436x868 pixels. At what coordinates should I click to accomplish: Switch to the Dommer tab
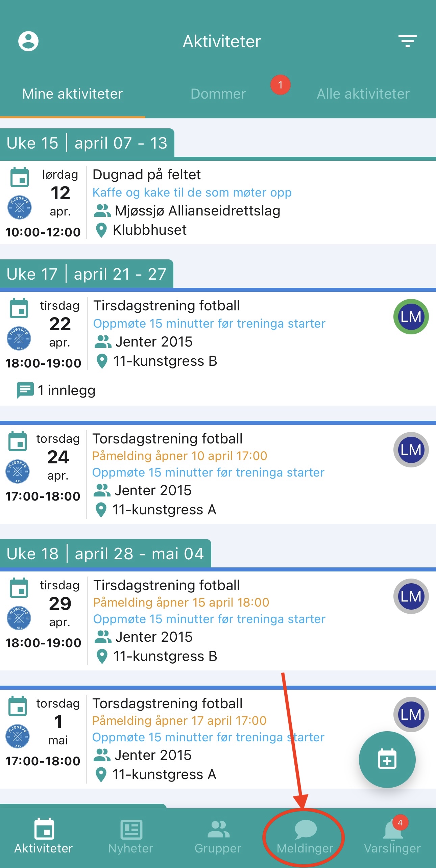(x=218, y=94)
